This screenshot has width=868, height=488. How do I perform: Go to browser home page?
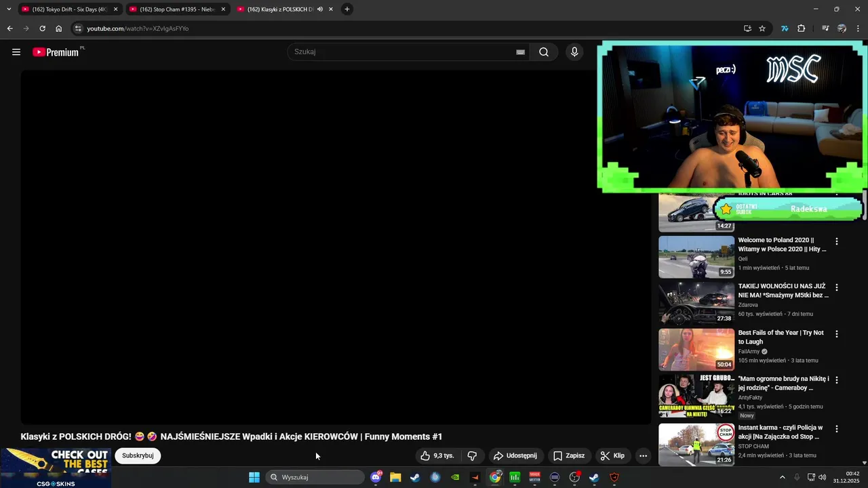pyautogui.click(x=59, y=28)
